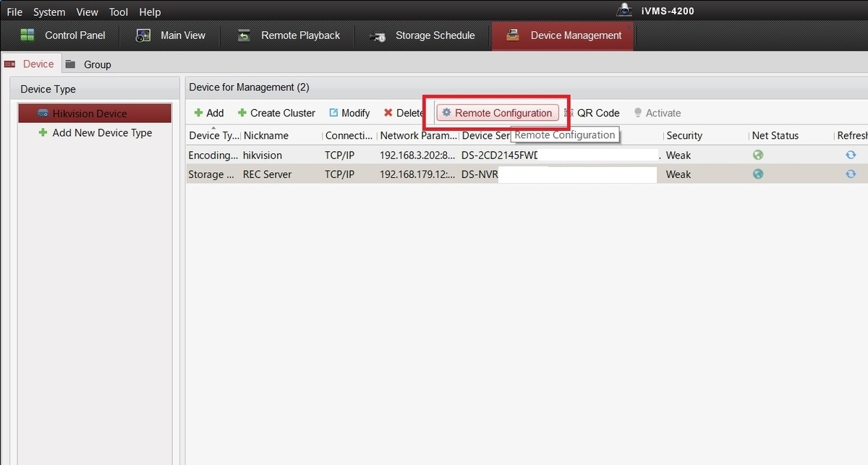Click the pencil icon on Modify

333,113
